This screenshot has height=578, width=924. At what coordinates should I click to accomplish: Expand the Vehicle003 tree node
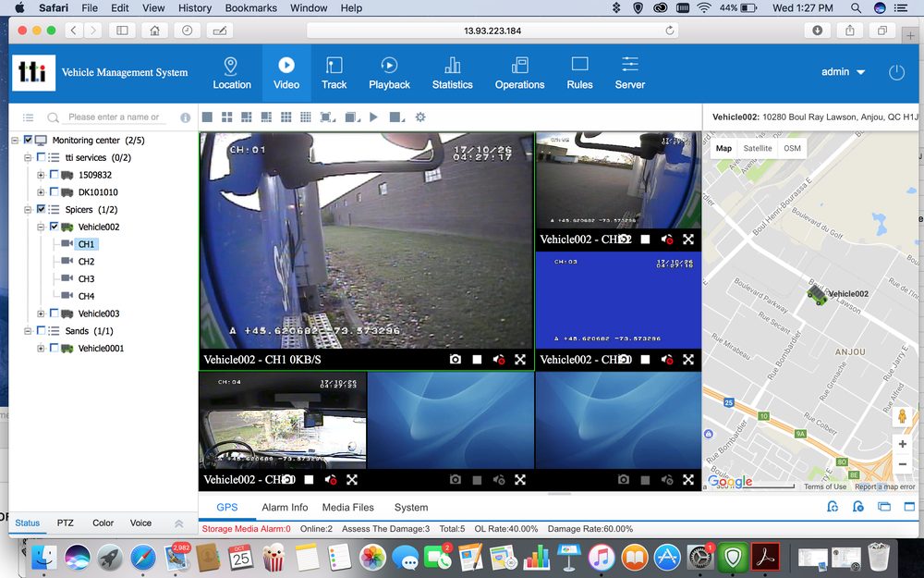click(x=41, y=314)
